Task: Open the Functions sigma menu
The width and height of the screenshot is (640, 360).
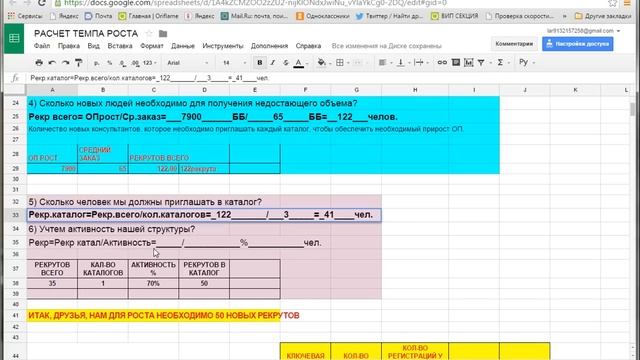Action: point(502,62)
